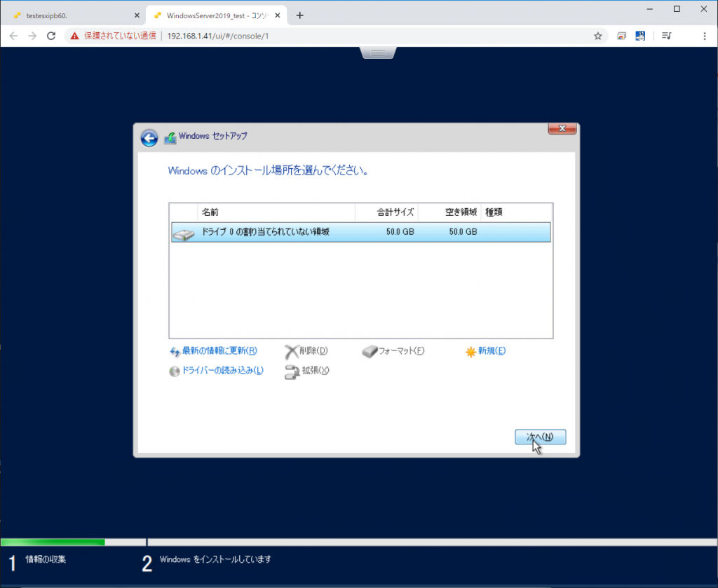Click the 50.0 GB free space value
This screenshot has width=718, height=588.
[x=463, y=232]
